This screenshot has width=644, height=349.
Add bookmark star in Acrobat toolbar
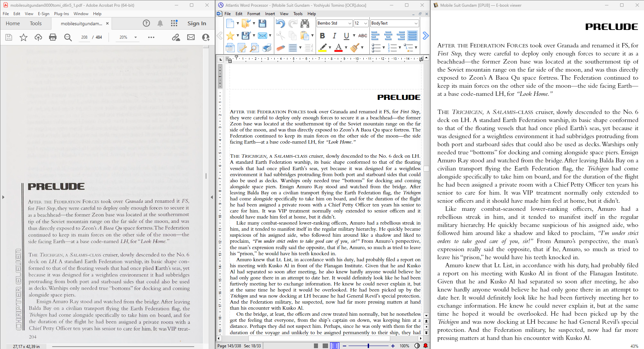(24, 37)
